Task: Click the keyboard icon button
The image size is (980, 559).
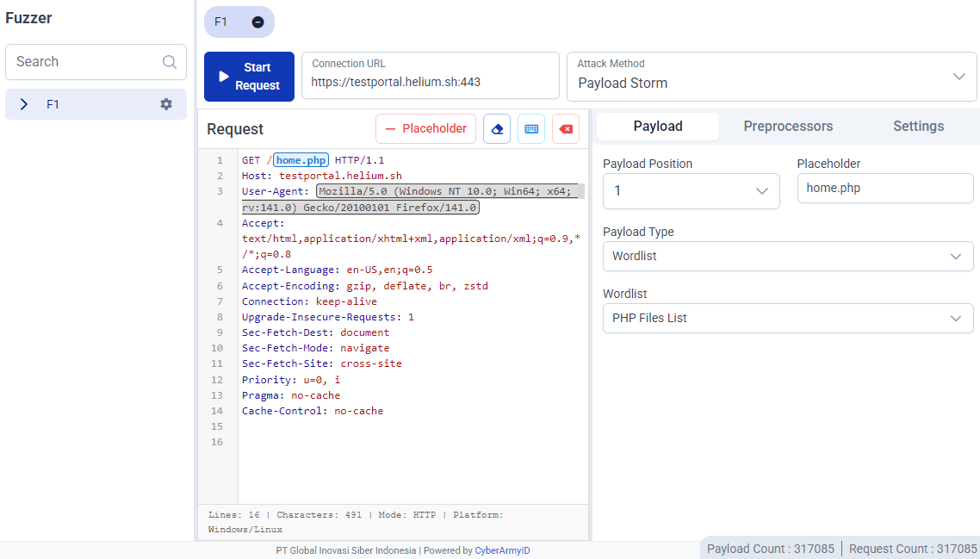Action: [531, 129]
